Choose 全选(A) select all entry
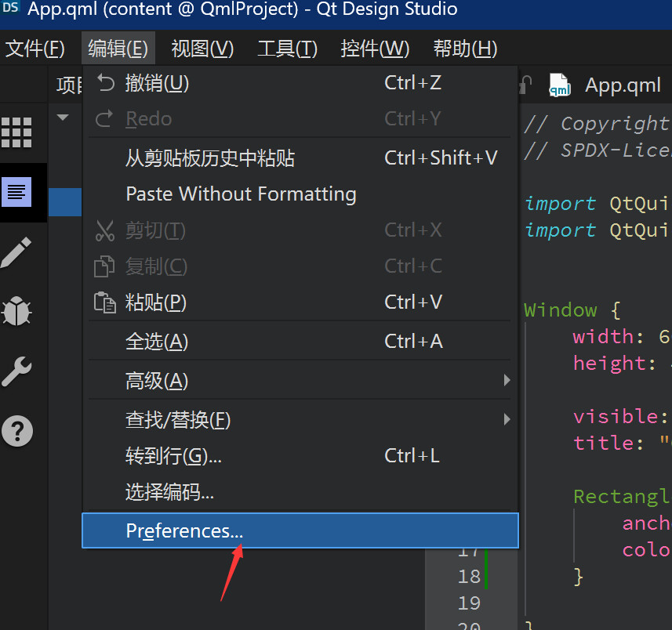The height and width of the screenshot is (630, 672). click(300, 342)
